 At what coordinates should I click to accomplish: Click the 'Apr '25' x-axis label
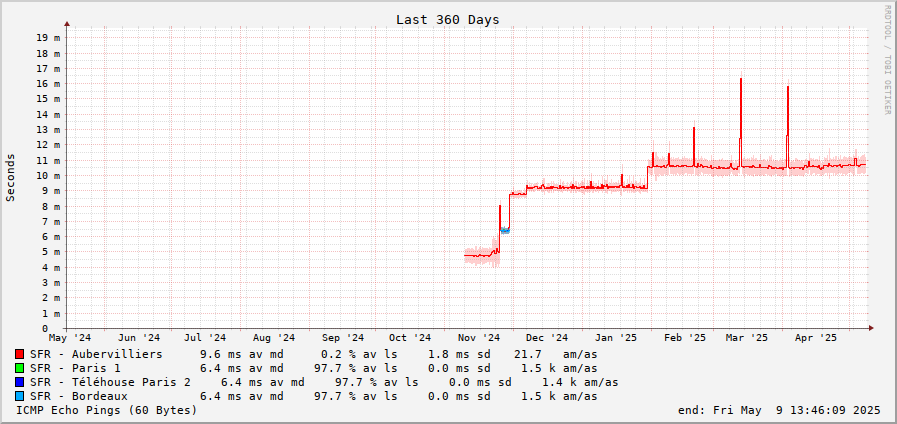point(816,338)
